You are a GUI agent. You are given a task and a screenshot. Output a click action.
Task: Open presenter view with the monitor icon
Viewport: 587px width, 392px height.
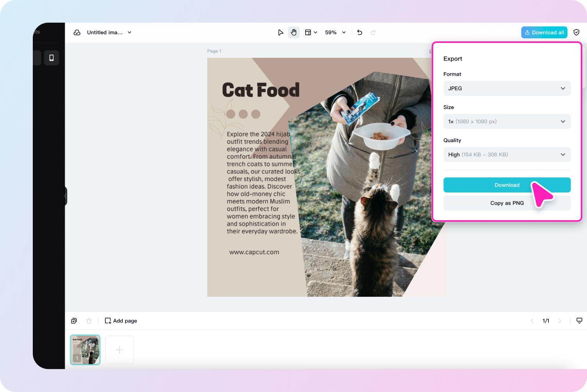pos(580,321)
